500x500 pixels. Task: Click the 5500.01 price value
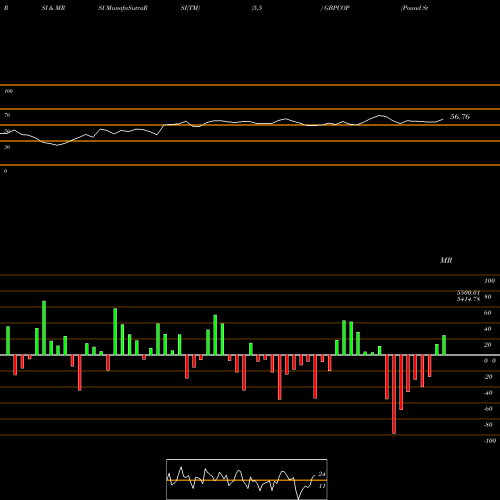pyautogui.click(x=468, y=293)
